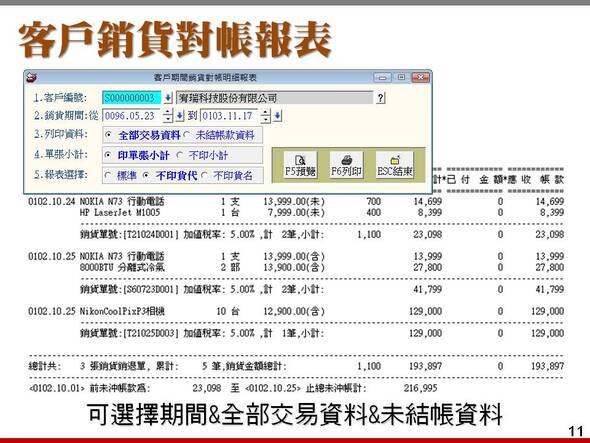The width and height of the screenshot is (590, 443).
Task: Click the end date spinner arrows
Action: 266,116
